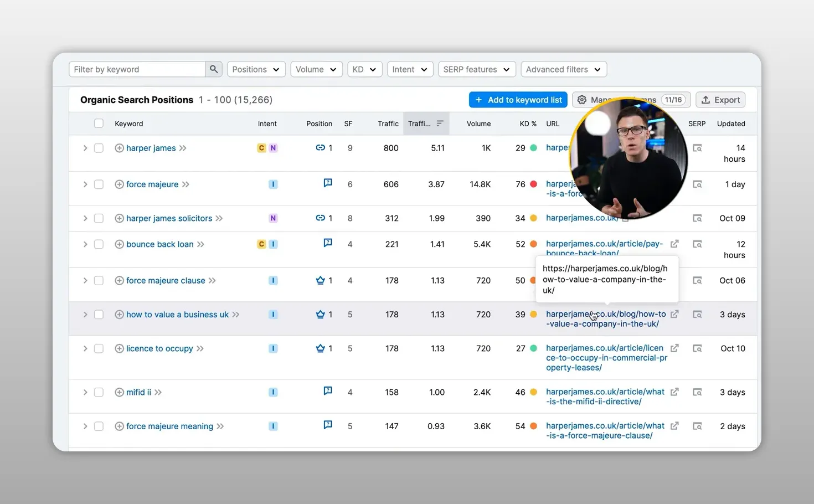Check the 'how to value a business uk' checkbox
Screen dimensions: 814x504
click(x=99, y=315)
